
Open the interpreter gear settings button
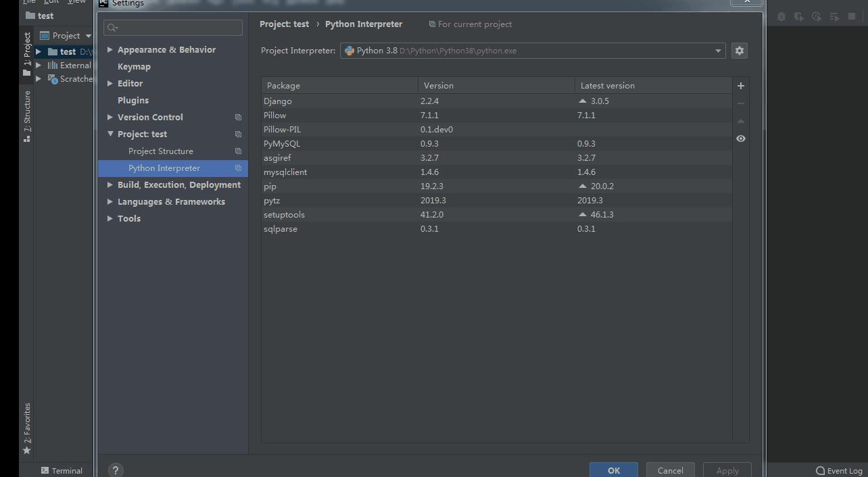click(x=740, y=51)
